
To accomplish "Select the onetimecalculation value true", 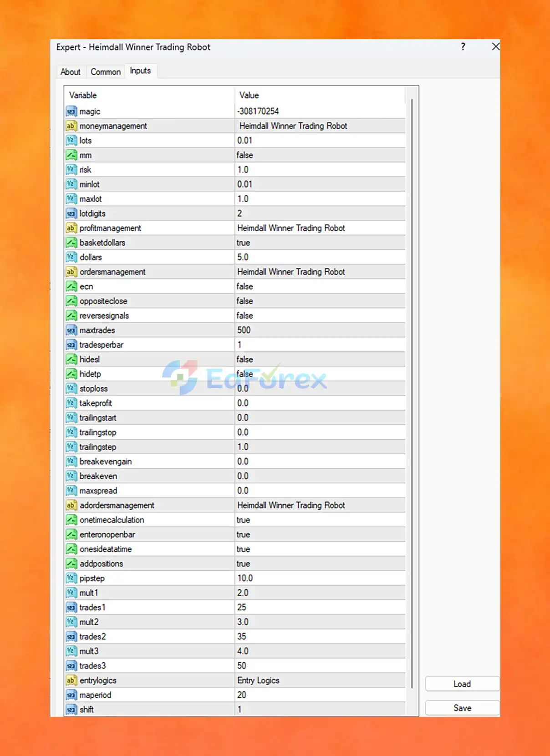I will click(243, 520).
